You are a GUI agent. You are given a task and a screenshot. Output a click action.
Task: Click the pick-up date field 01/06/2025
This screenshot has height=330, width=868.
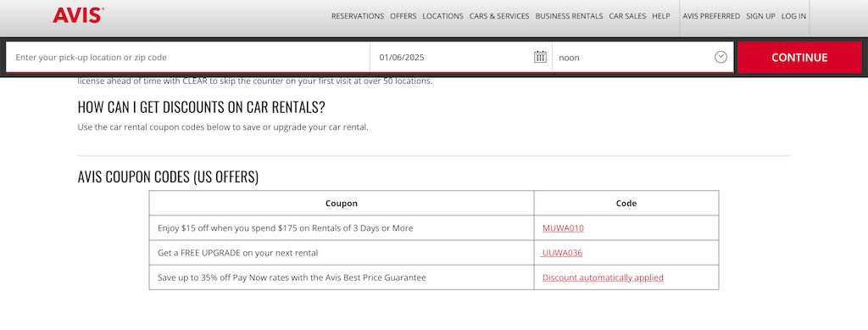pyautogui.click(x=461, y=57)
